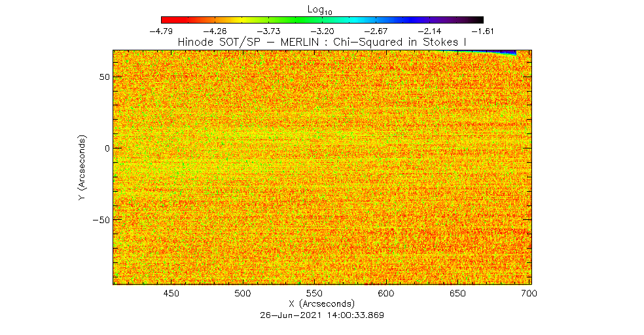Click the 50 tick label on Y axis

103,77
